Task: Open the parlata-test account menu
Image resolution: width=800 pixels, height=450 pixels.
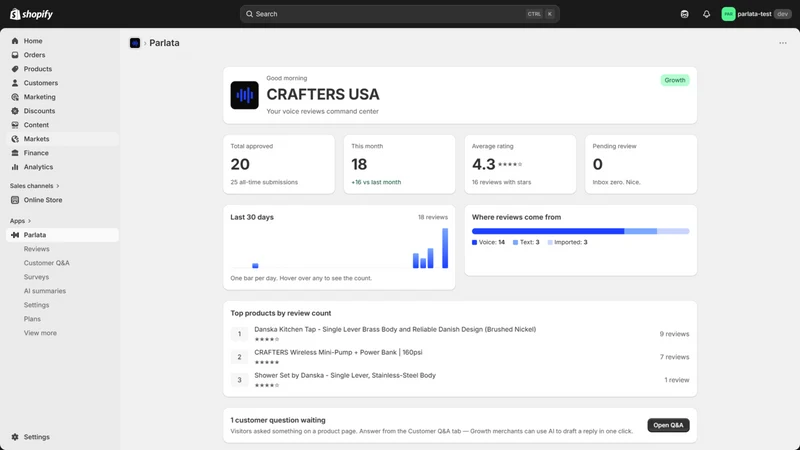Action: (756, 14)
